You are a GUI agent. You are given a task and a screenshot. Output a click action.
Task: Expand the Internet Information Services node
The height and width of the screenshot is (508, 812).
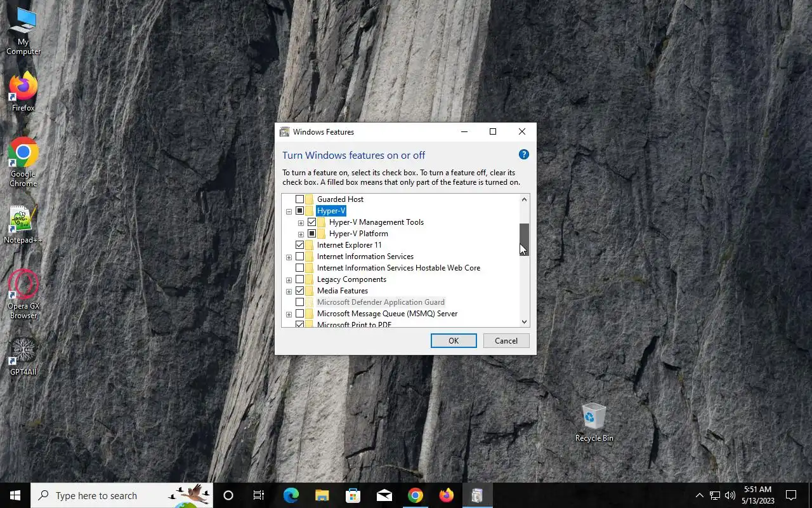[289, 257]
